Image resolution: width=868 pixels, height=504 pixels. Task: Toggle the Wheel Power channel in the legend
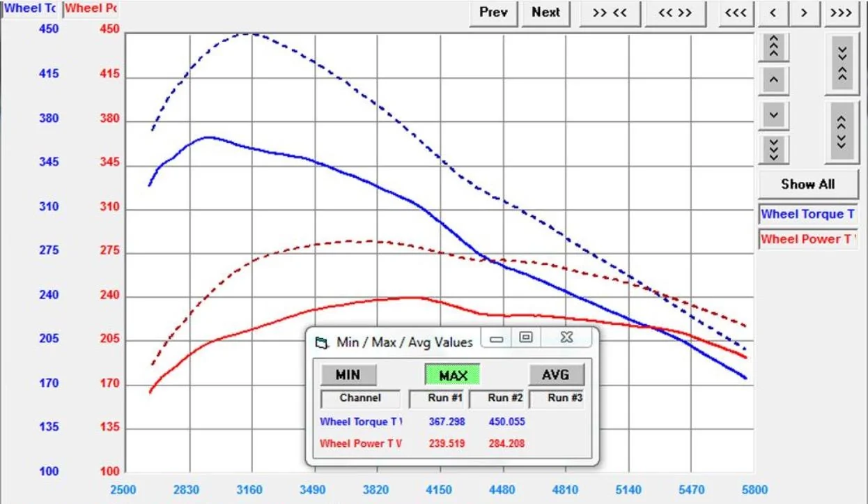coord(807,239)
